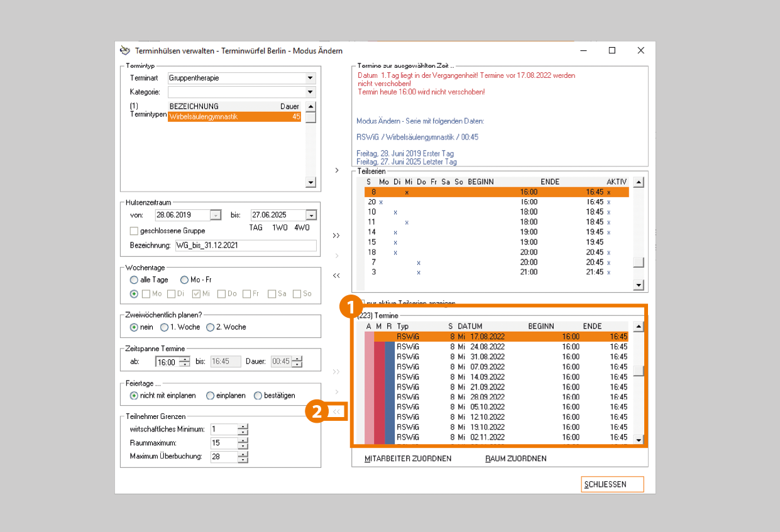Enable the geschlossene Gruppe checkbox
The image size is (780, 532).
(134, 231)
